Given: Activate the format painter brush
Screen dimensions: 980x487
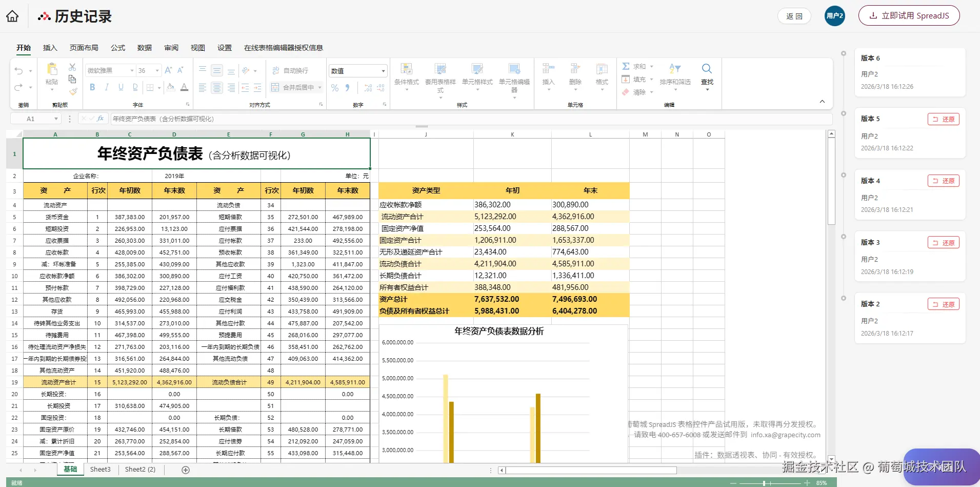Looking at the screenshot, I should point(73,91).
